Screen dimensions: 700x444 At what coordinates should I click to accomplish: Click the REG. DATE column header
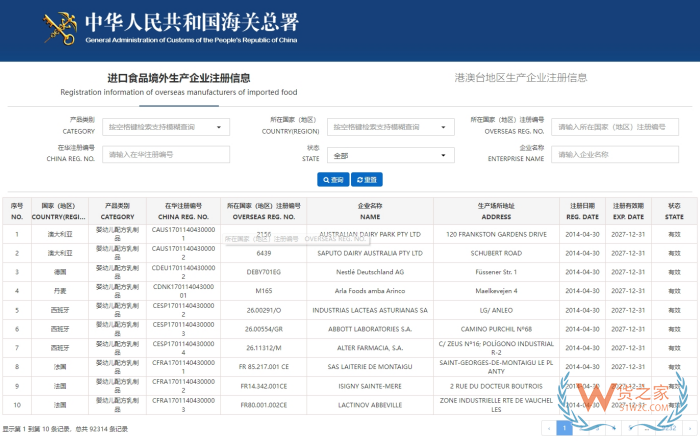(x=583, y=211)
